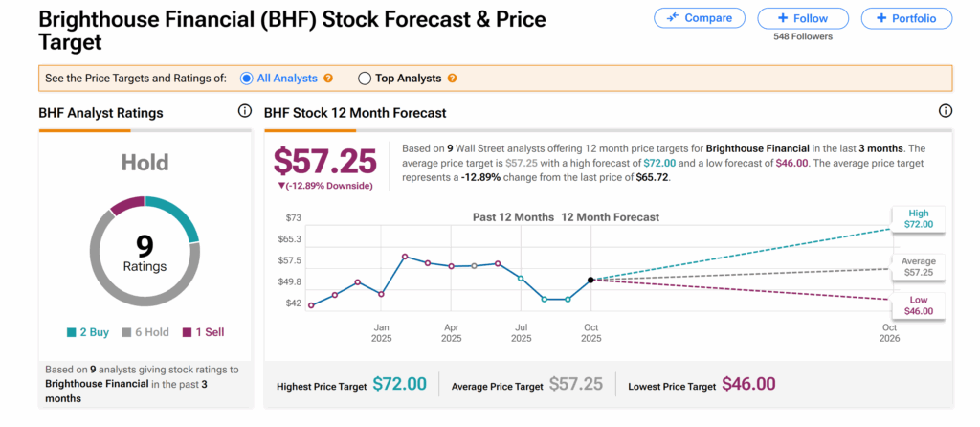The height and width of the screenshot is (427, 980).
Task: Click the 2 Buy legend swatch
Action: pos(72,333)
